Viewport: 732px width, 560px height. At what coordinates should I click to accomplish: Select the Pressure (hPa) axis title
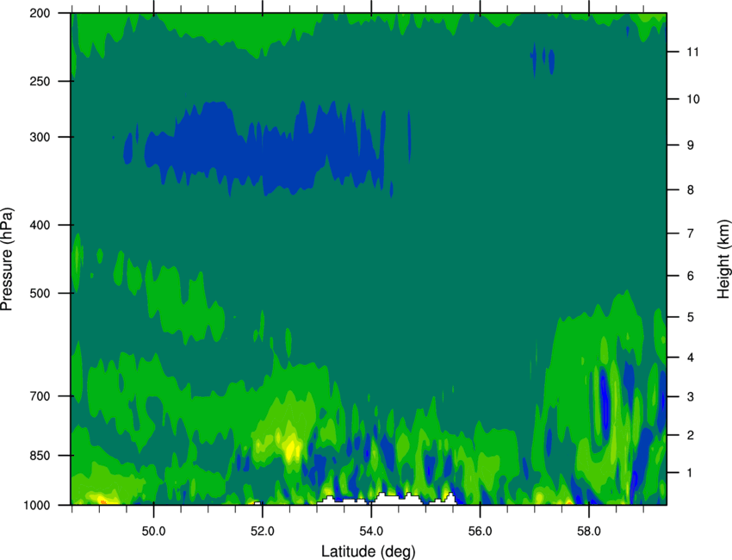8,259
